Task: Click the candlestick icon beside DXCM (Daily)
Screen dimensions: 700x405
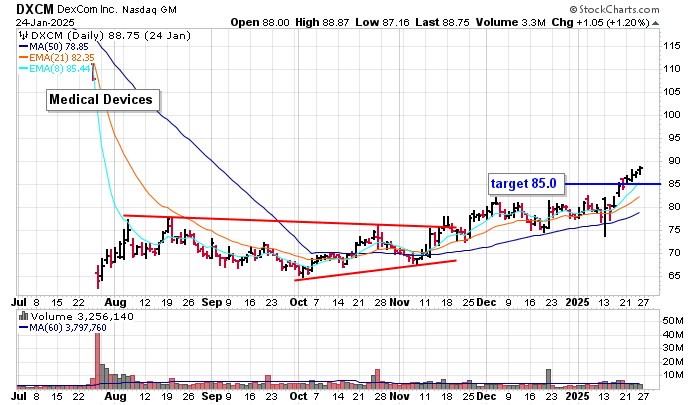Action: tap(23, 36)
